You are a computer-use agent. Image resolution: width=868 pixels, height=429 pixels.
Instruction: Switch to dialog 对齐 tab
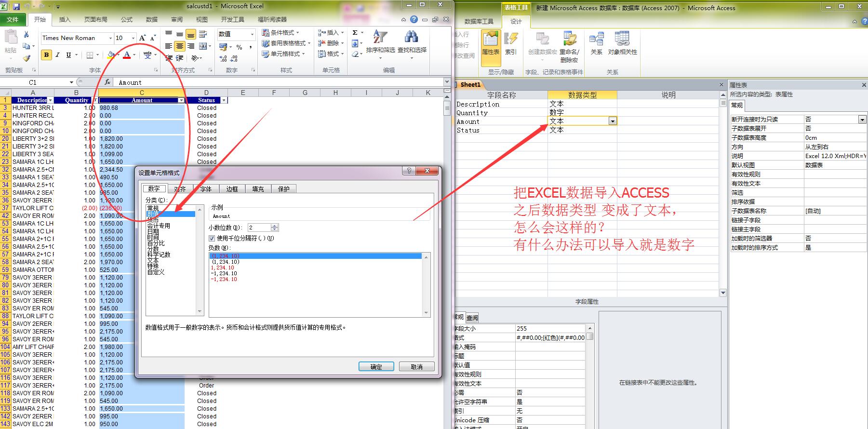180,189
